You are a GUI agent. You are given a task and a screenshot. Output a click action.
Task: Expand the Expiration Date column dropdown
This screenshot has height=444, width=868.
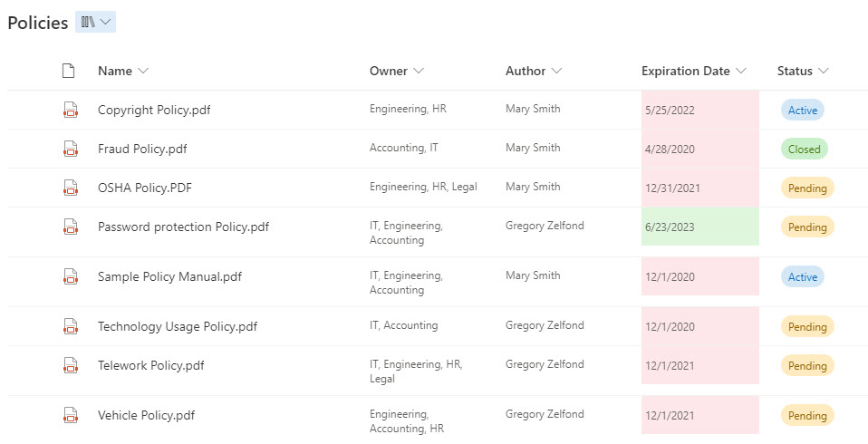[741, 71]
